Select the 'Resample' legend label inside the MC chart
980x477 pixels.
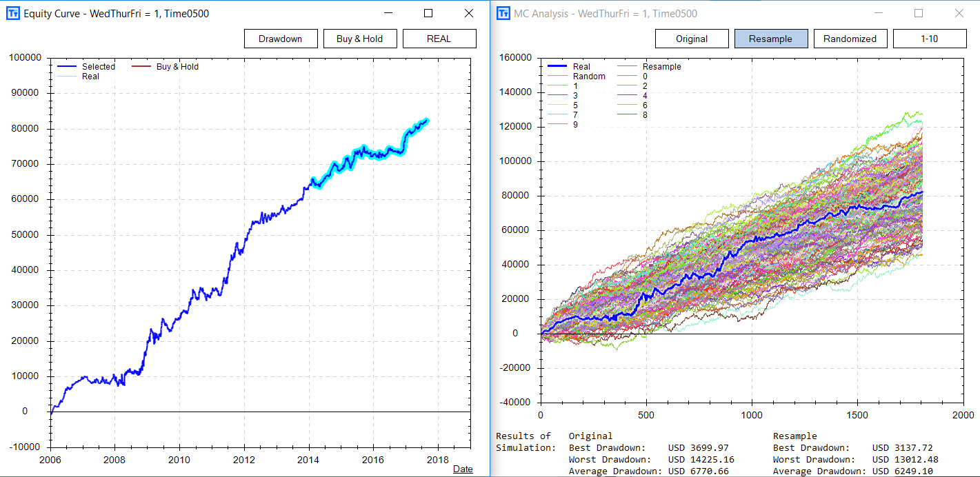[x=661, y=67]
